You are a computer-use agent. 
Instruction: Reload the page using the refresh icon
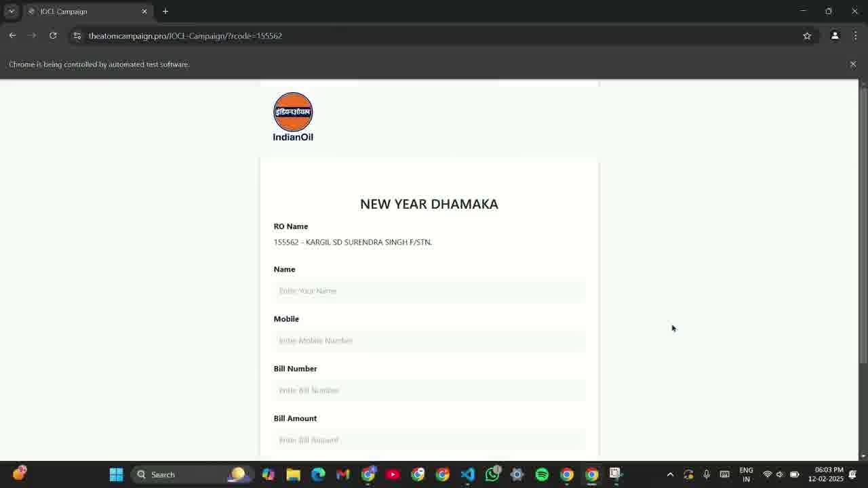point(53,36)
